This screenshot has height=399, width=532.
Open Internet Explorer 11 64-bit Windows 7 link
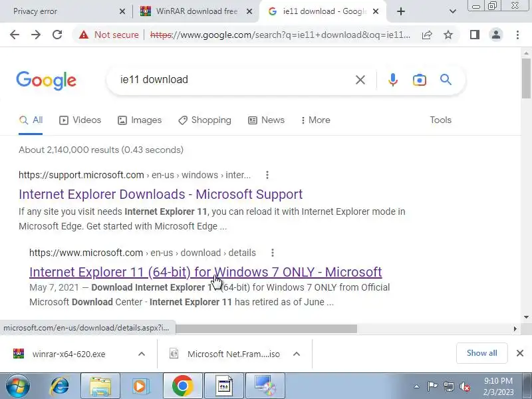(205, 272)
